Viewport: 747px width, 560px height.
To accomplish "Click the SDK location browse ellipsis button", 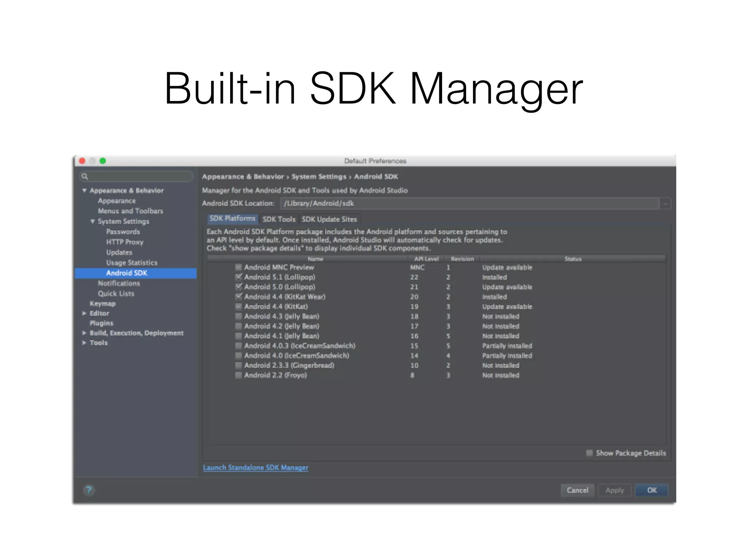I will point(666,203).
